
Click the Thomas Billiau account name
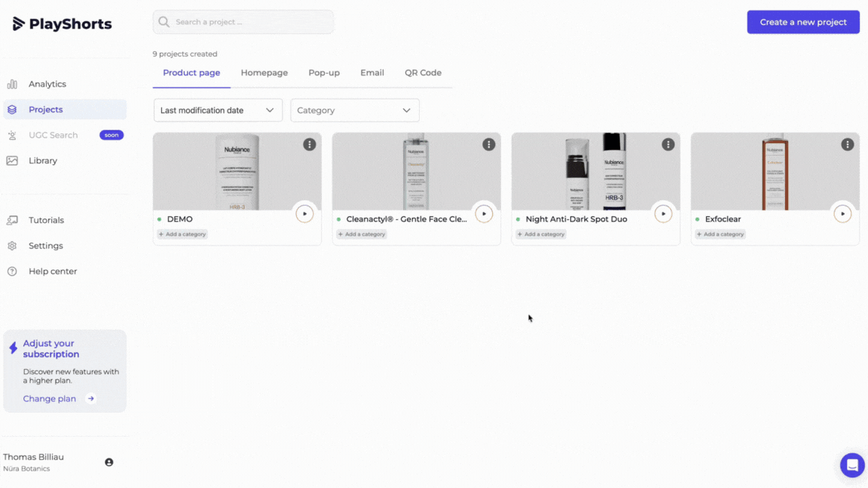tap(33, 457)
